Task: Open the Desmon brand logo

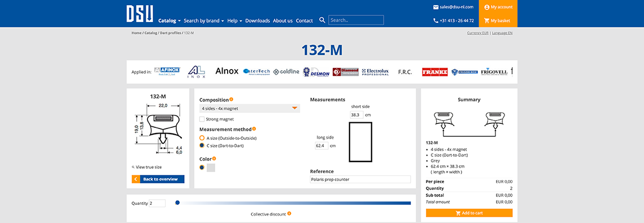Action: coord(316,71)
